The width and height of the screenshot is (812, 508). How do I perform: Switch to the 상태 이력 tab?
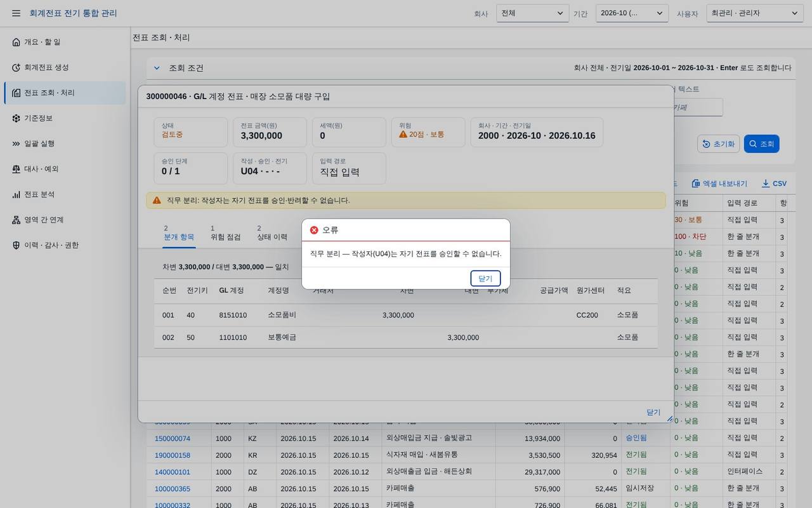[272, 232]
